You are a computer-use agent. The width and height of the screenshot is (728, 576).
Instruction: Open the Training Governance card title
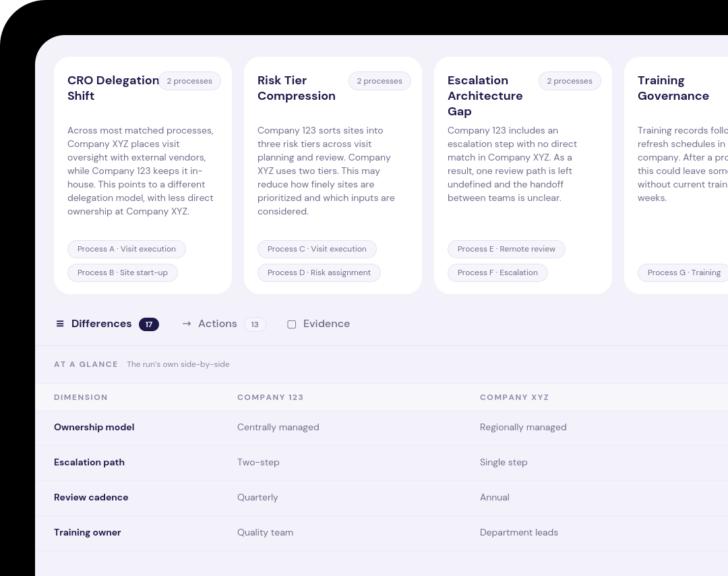pos(673,88)
